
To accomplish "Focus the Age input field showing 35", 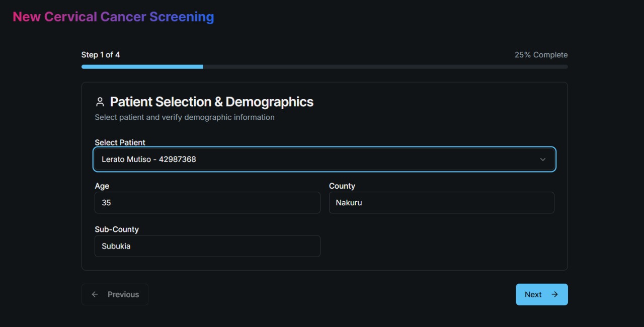I will pos(207,203).
